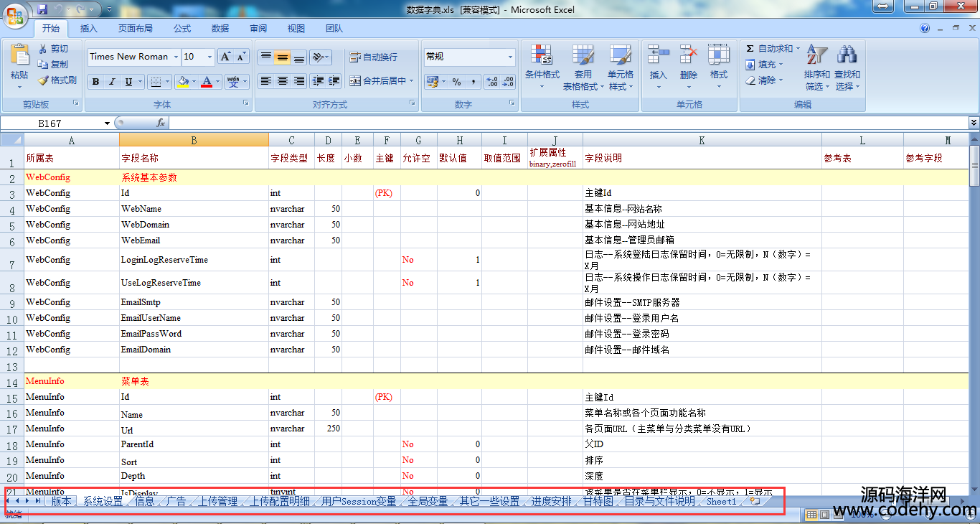Toggle bold formatting
Viewport: 980px width, 524px height.
[x=95, y=82]
